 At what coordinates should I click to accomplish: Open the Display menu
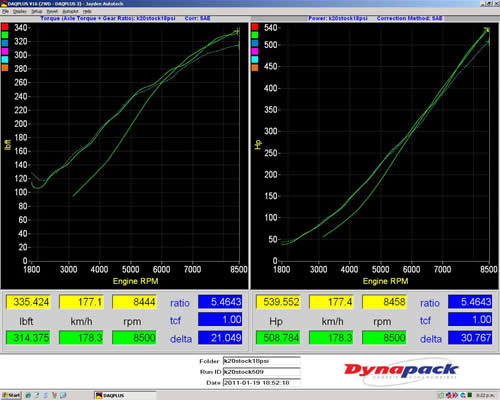pos(20,11)
